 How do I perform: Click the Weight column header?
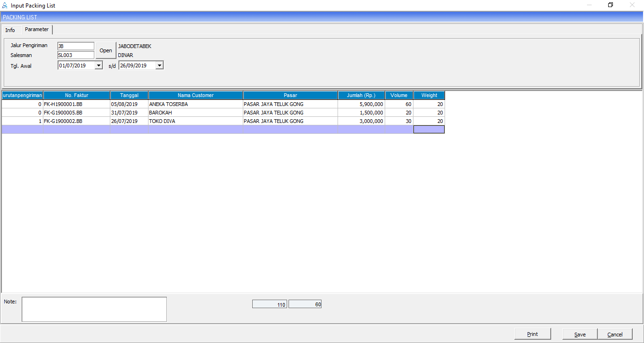click(x=429, y=95)
